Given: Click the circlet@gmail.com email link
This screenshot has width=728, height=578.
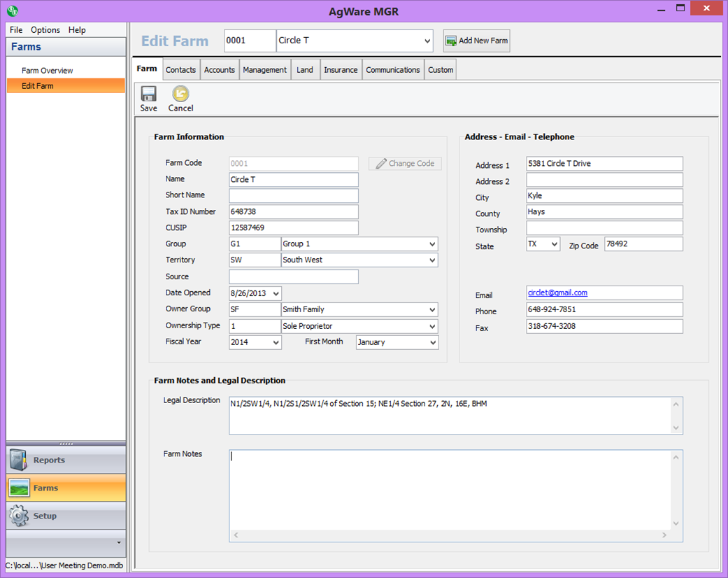Looking at the screenshot, I should pos(557,292).
